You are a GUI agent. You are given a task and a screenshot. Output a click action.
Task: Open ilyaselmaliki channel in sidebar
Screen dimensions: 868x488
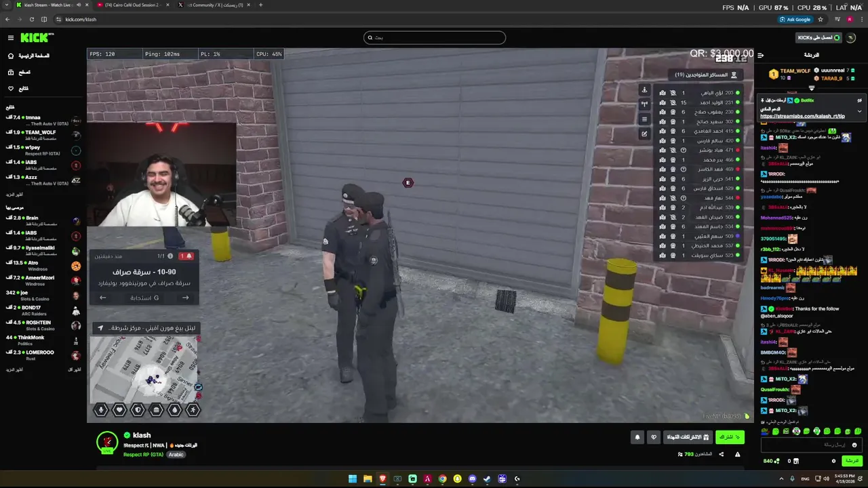point(43,251)
